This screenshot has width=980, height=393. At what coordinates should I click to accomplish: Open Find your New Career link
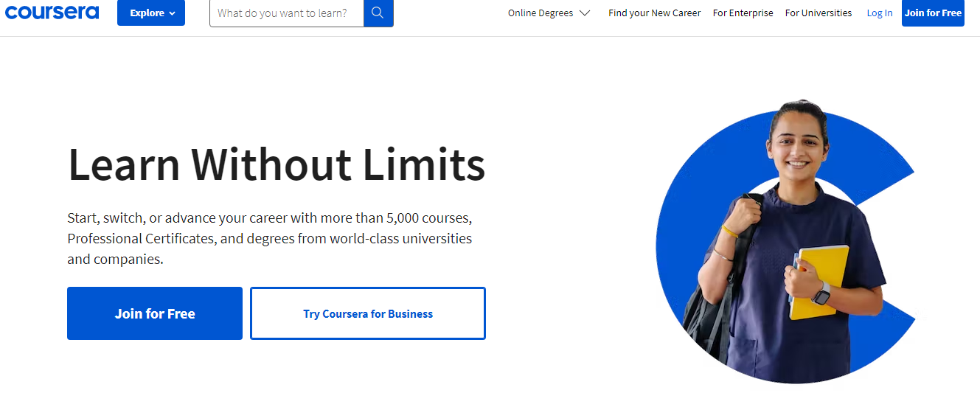(x=655, y=13)
